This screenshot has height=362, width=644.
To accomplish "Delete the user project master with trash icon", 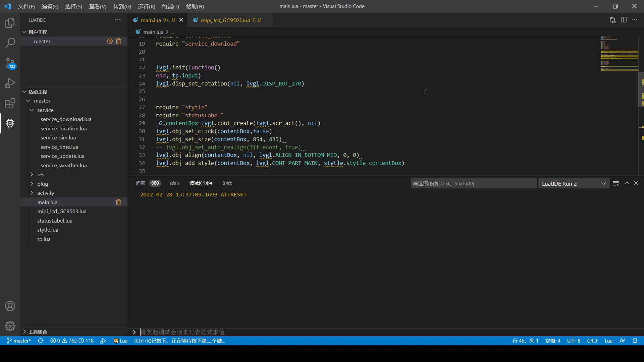I will 118,41.
